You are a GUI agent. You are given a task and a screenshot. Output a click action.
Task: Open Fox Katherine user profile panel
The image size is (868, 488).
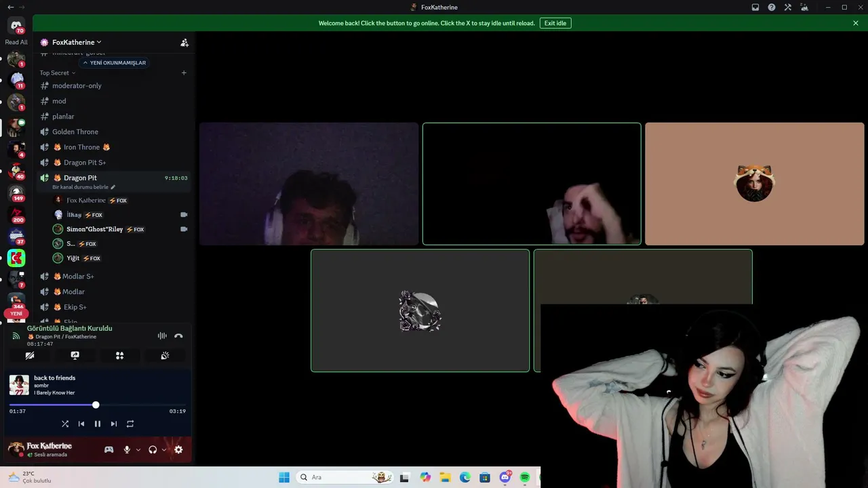click(x=41, y=449)
